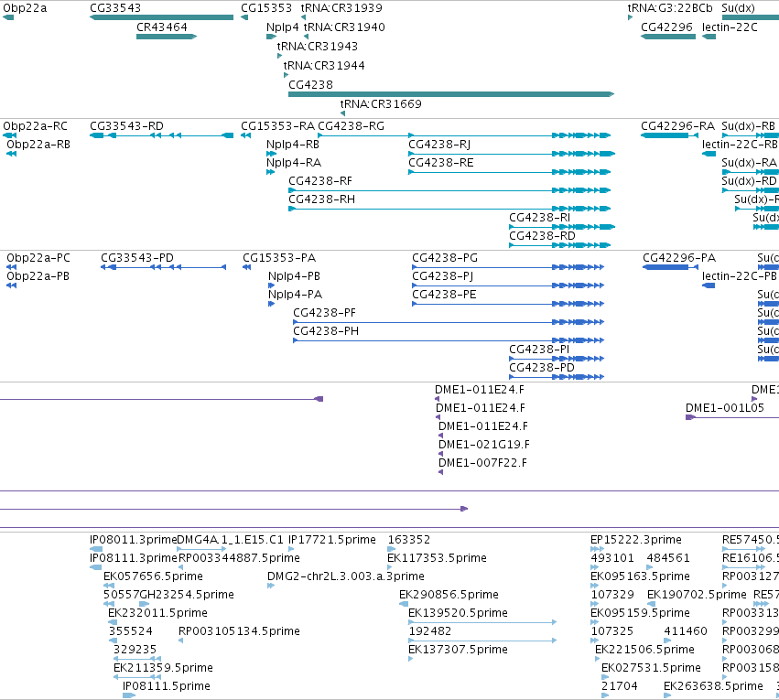Select the CG42296-RA transcript bar
This screenshot has width=779, height=700.
(x=670, y=135)
